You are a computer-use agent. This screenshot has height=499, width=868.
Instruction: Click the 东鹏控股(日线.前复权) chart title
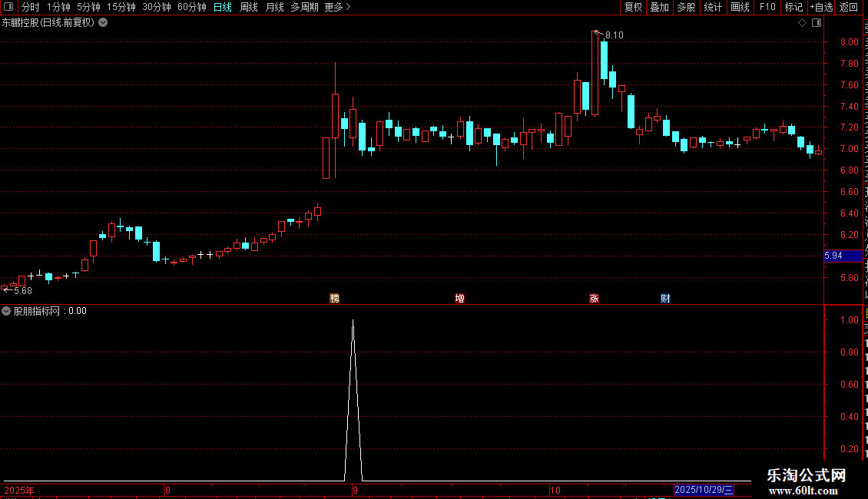tap(48, 23)
